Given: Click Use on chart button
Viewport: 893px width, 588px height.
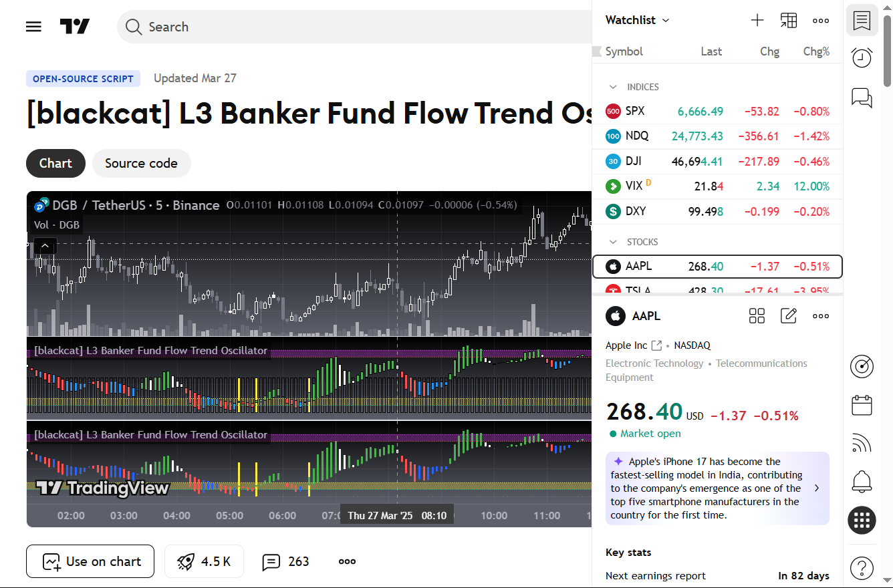Looking at the screenshot, I should click(x=90, y=561).
